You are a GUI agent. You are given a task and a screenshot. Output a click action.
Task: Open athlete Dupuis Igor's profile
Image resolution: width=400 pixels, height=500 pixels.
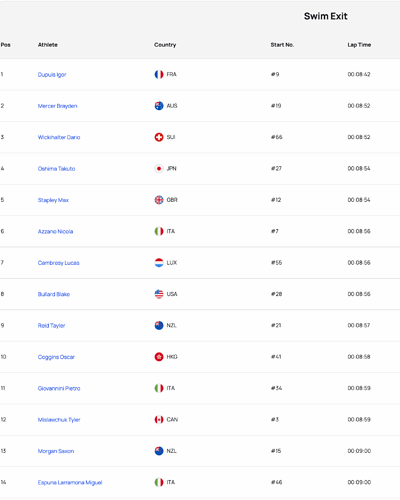point(52,75)
